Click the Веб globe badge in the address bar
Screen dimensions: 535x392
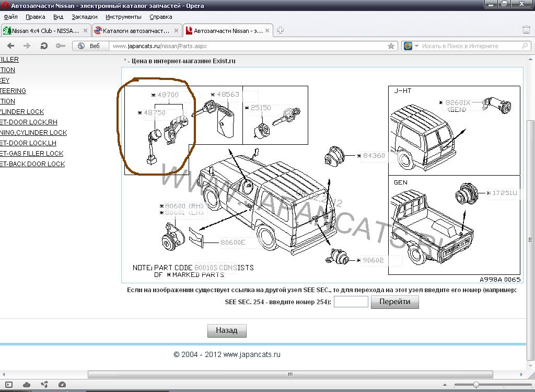click(90, 46)
